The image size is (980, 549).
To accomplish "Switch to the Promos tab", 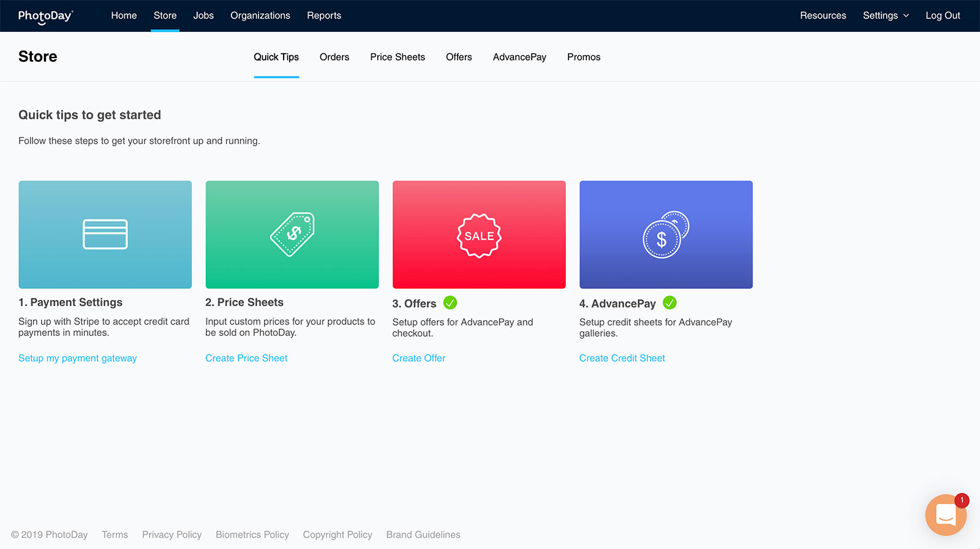I will 584,57.
